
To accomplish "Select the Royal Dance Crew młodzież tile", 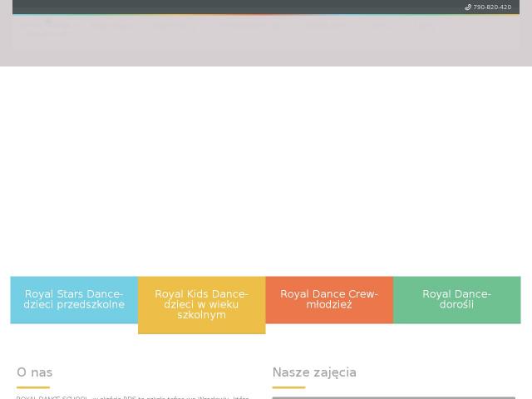I will point(329,299).
